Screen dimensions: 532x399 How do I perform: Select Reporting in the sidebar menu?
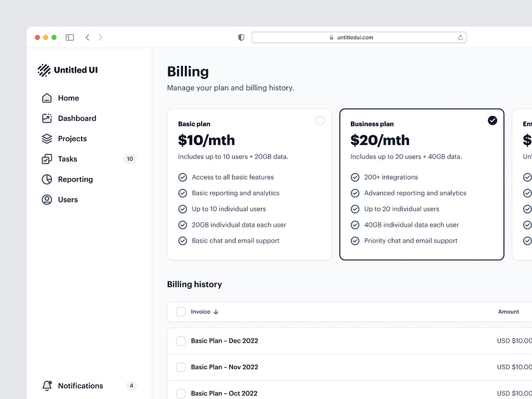(47, 179)
